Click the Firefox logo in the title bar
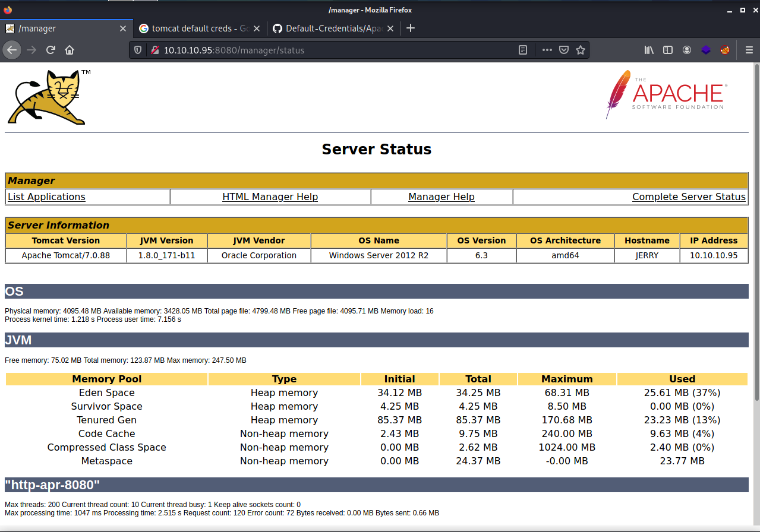This screenshot has width=760, height=532. click(7, 9)
